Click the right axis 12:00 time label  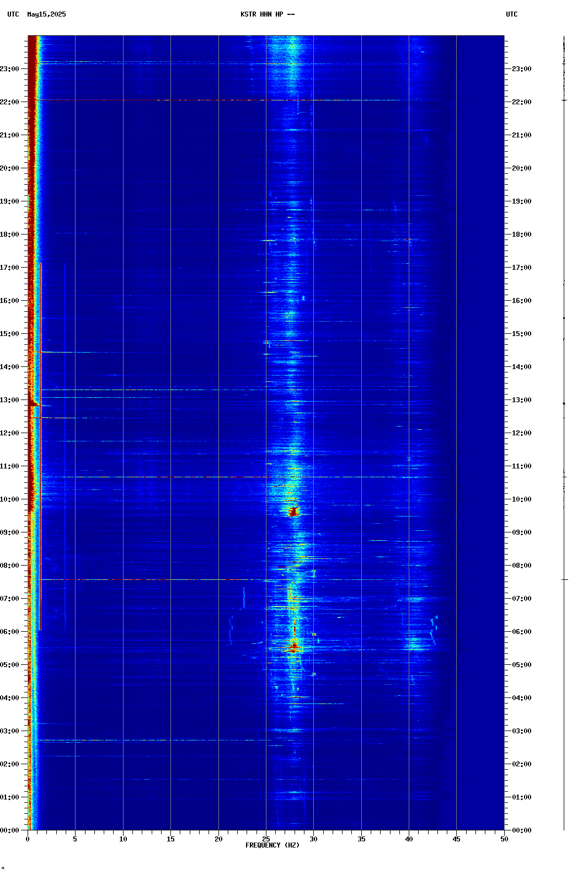[x=522, y=433]
